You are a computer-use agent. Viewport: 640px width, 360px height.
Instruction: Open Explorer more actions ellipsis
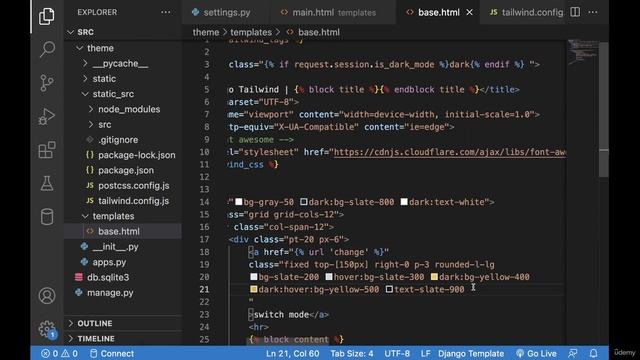[166, 12]
